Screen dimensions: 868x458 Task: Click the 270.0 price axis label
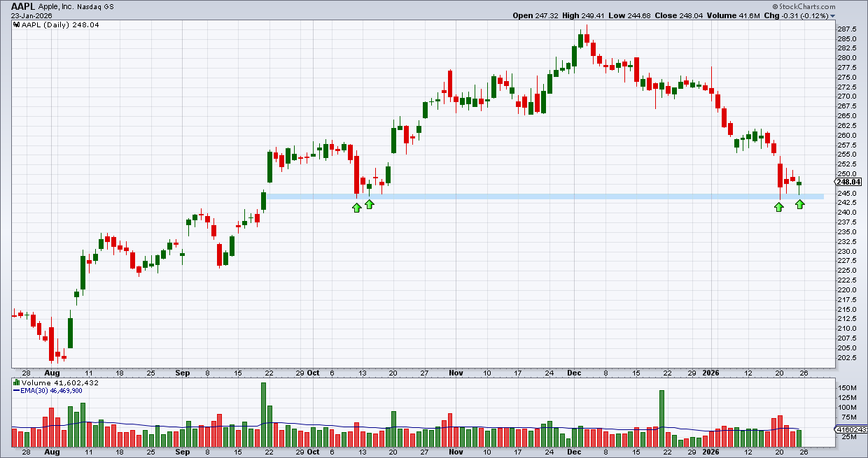(x=846, y=96)
